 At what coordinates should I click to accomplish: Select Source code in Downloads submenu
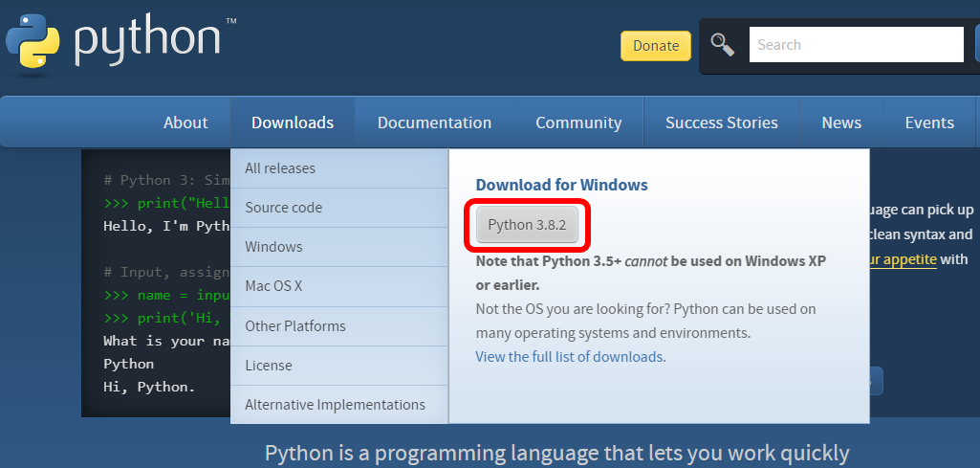[339, 208]
